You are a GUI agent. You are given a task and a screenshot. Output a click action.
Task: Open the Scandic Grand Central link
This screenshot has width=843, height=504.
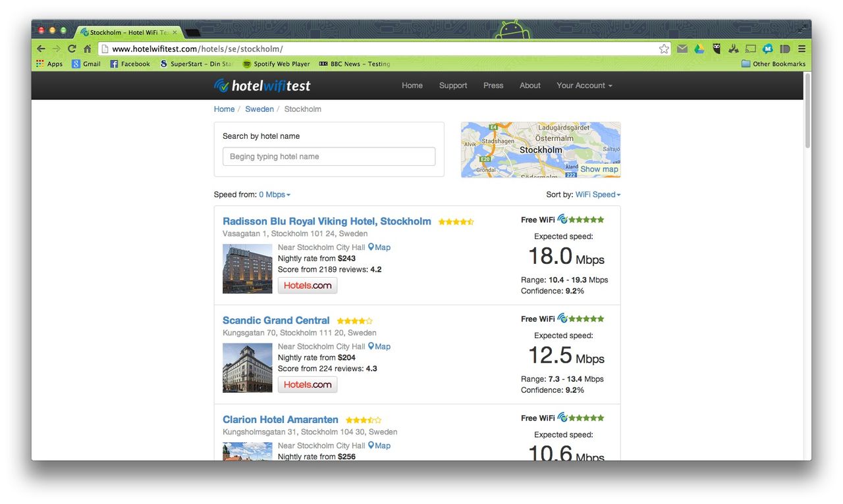click(276, 320)
